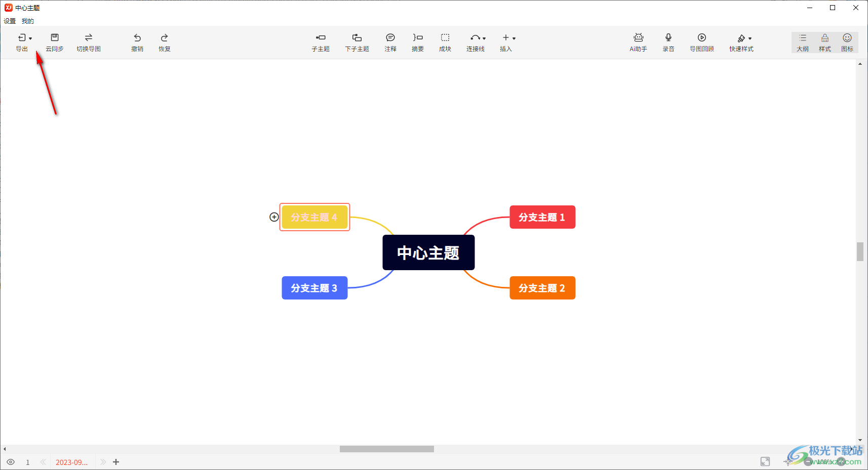
Task: Toggle the eye icon in status bar
Action: pyautogui.click(x=11, y=462)
